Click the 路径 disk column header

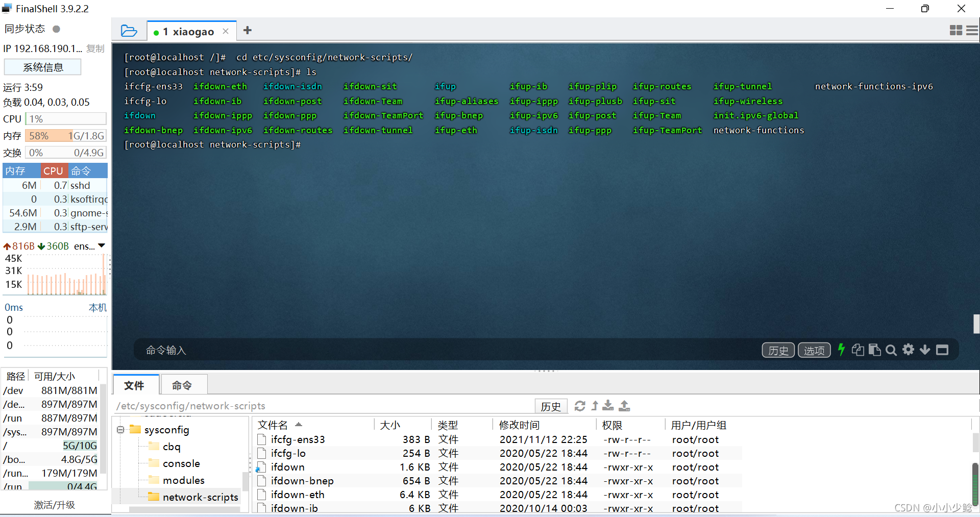coord(16,376)
